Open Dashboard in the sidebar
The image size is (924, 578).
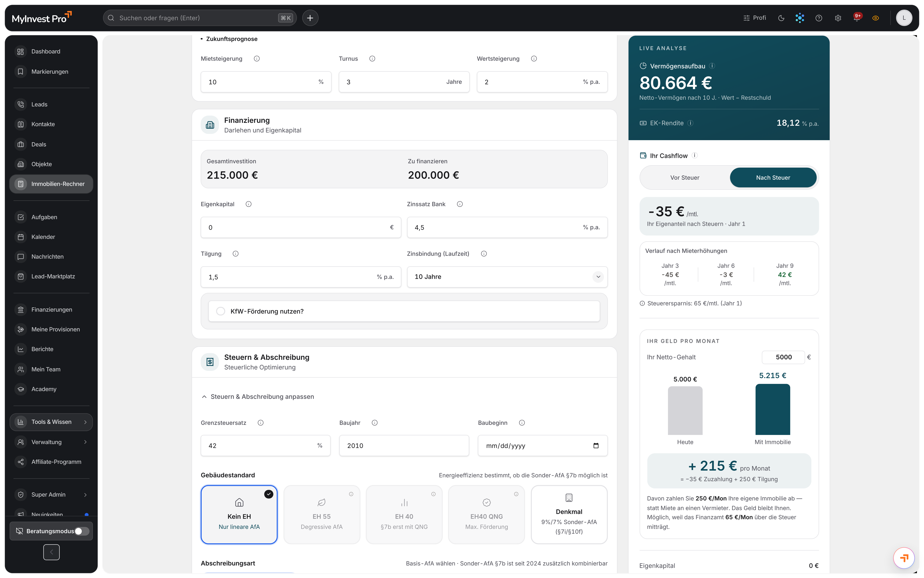(x=51, y=52)
